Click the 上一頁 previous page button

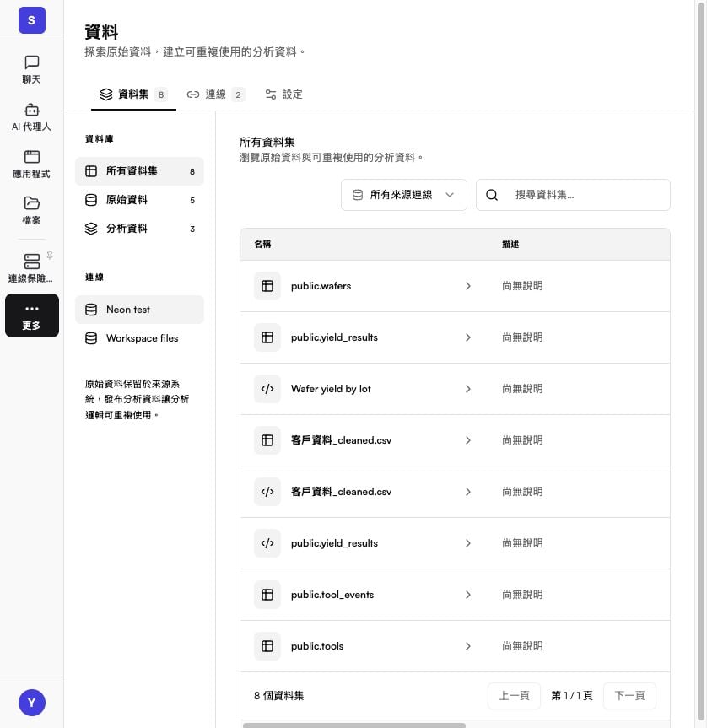515,696
